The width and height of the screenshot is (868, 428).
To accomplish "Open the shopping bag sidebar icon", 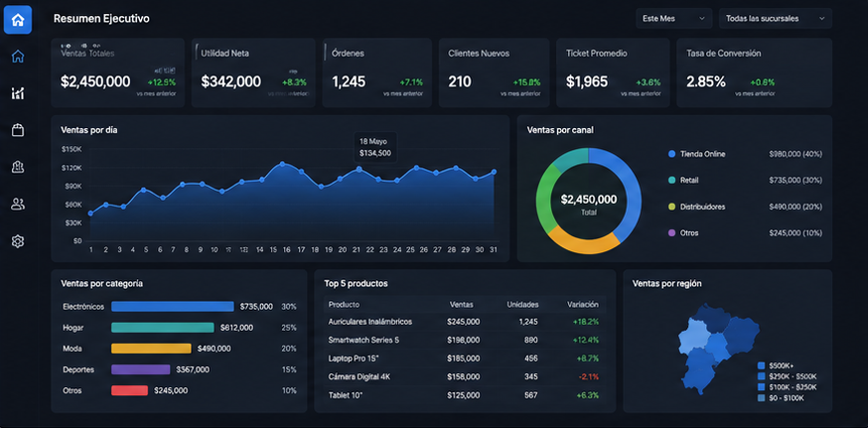I will [x=18, y=130].
